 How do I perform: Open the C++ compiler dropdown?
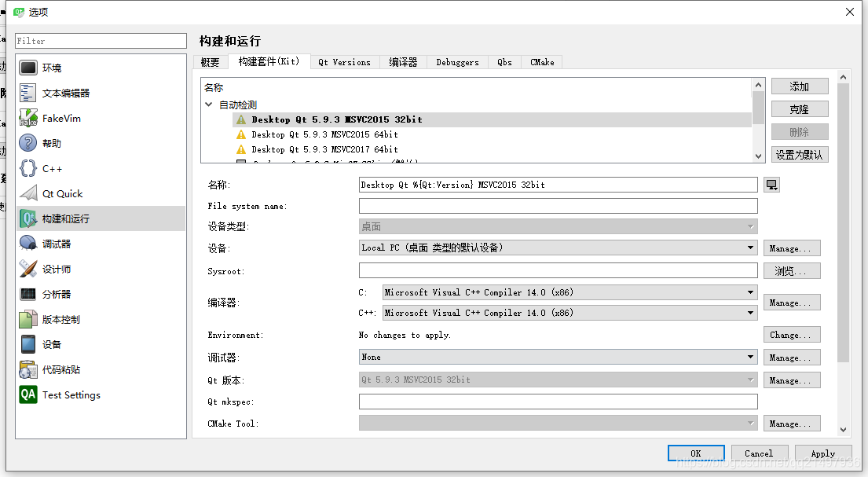point(570,313)
